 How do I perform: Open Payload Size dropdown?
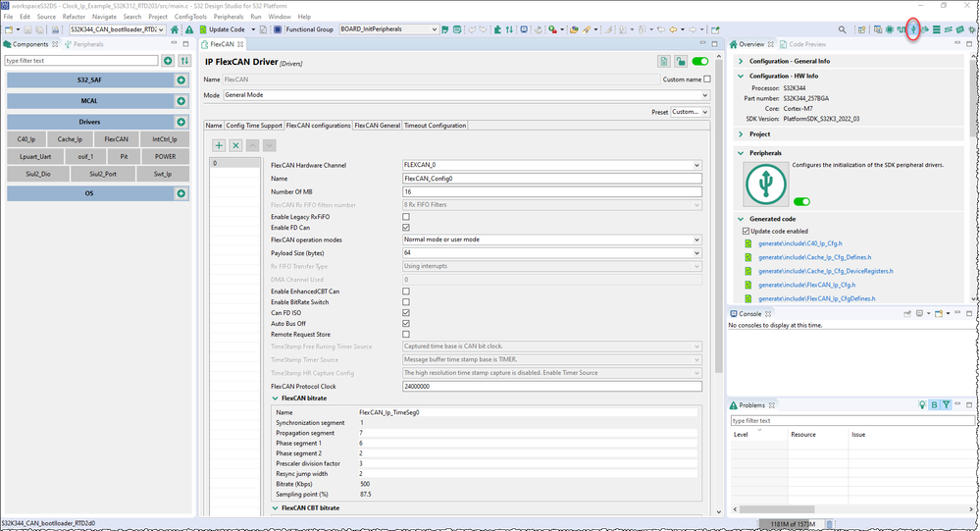551,253
